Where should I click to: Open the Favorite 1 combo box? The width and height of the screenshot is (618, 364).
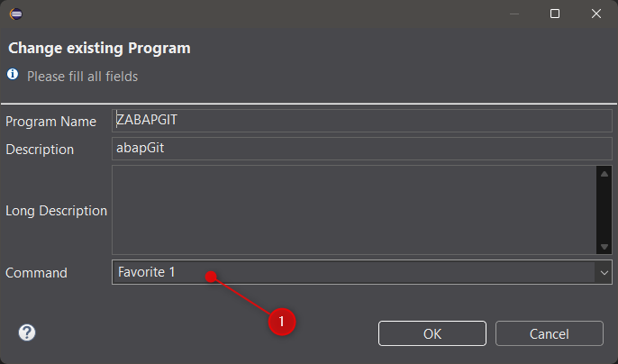pyautogui.click(x=362, y=272)
